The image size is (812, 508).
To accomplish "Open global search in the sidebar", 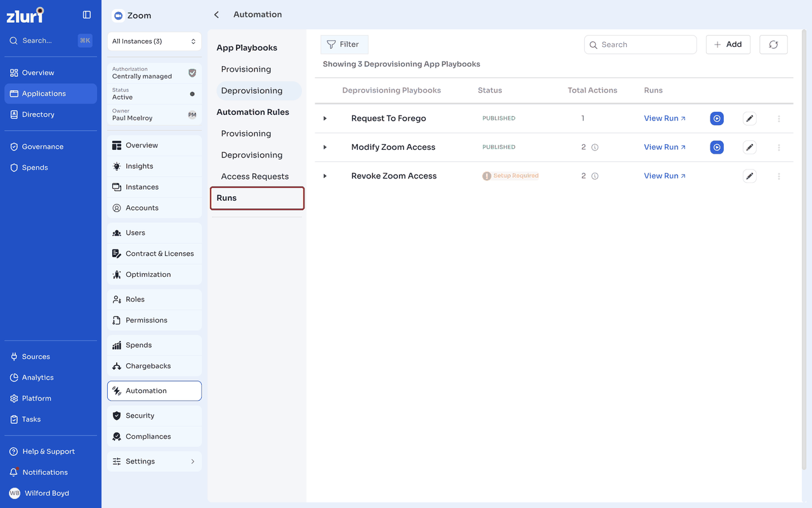I will pyautogui.click(x=51, y=41).
